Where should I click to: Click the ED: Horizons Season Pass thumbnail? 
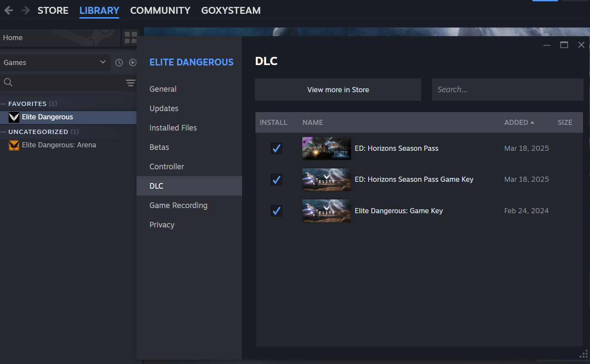[x=326, y=149]
